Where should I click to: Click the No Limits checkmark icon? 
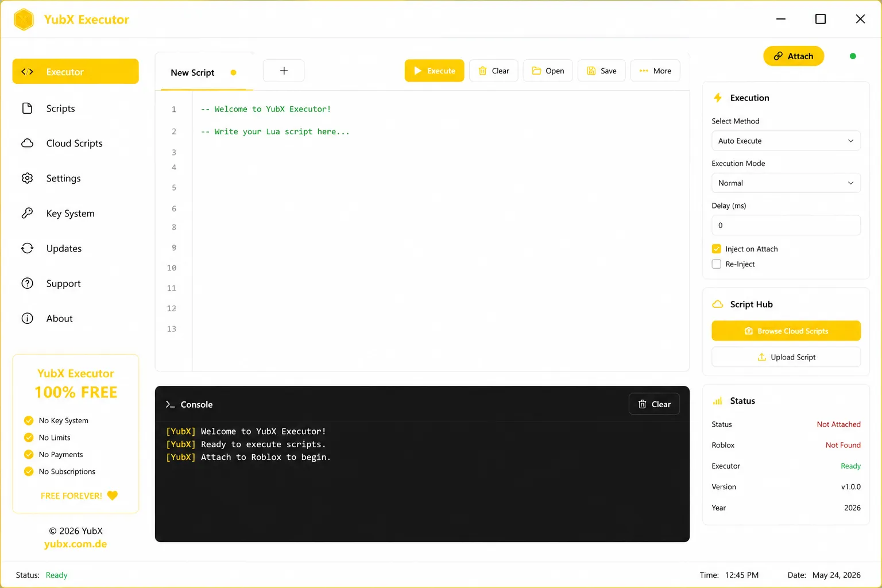(29, 438)
